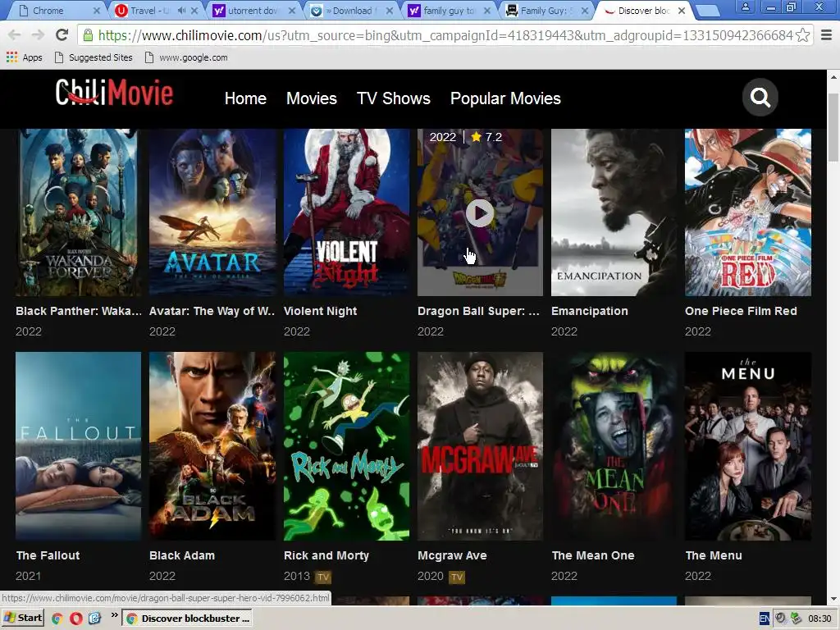Viewport: 840px width, 630px height.
Task: Open the Suggested Sites bookmark
Action: click(94, 57)
